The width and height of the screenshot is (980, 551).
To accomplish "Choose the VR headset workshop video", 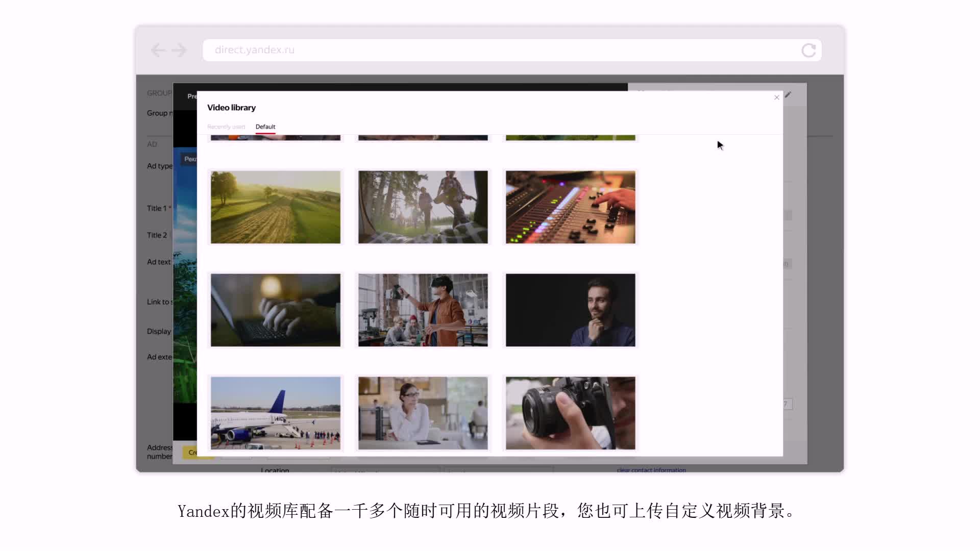I will coord(423,310).
